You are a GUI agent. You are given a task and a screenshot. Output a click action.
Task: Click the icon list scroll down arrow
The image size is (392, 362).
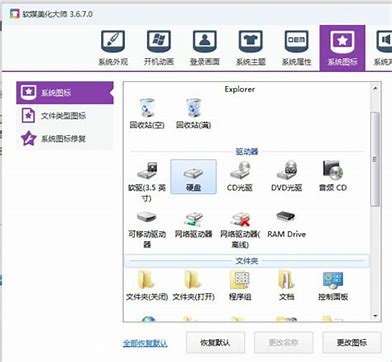tap(375, 315)
